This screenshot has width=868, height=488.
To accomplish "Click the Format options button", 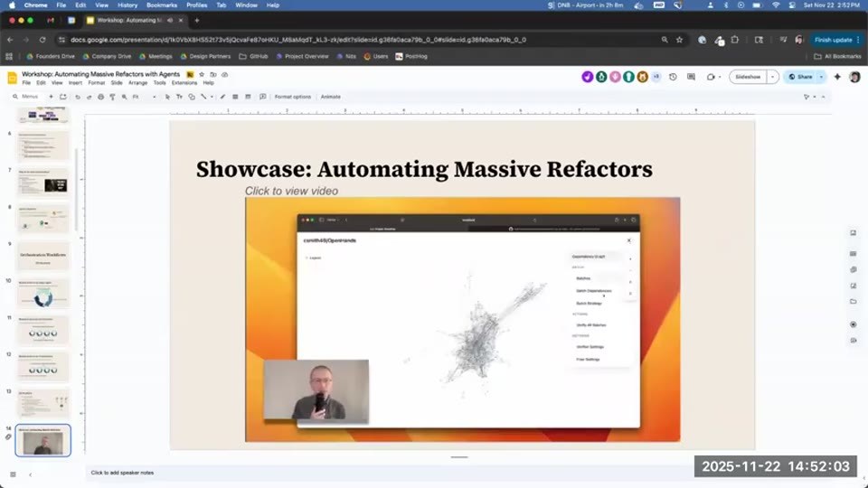I will [x=293, y=97].
